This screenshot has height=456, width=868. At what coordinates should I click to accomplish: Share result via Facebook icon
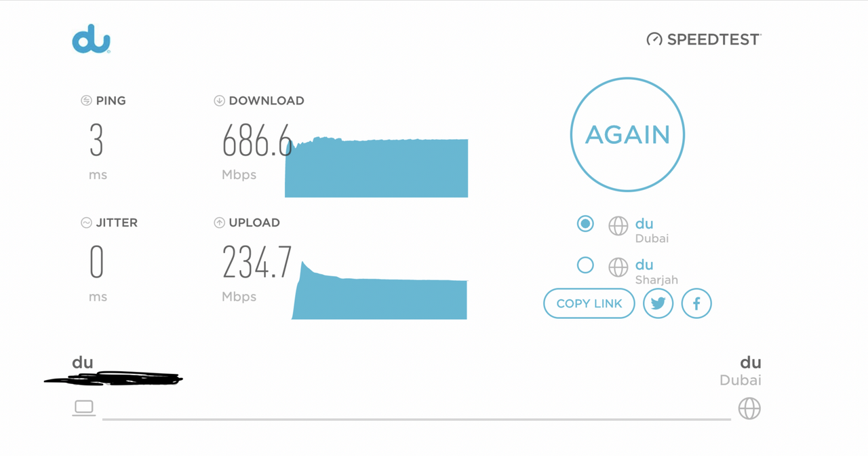point(696,303)
